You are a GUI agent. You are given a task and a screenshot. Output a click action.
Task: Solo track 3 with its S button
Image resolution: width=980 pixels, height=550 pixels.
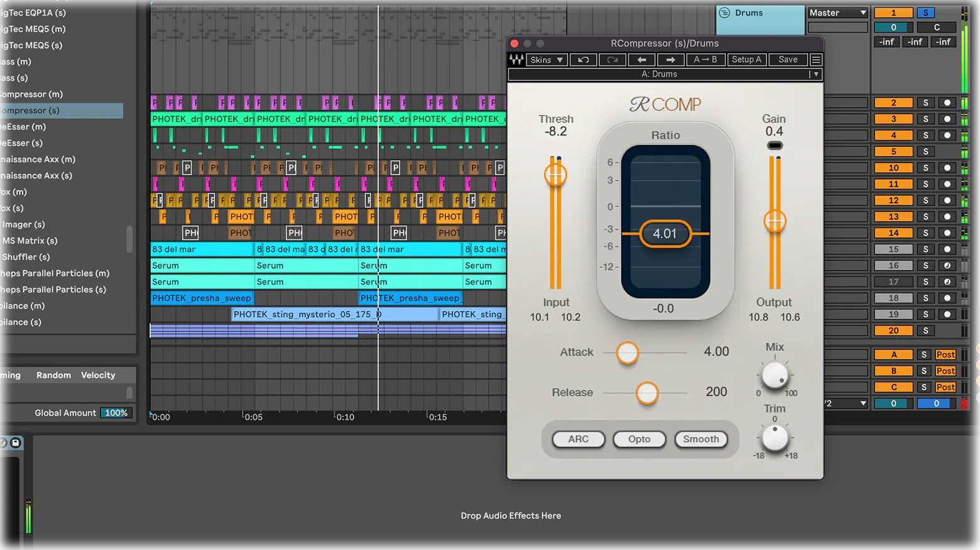[925, 119]
